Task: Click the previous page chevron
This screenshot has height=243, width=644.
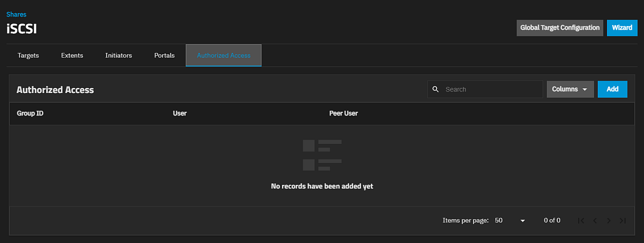Action: point(595,220)
